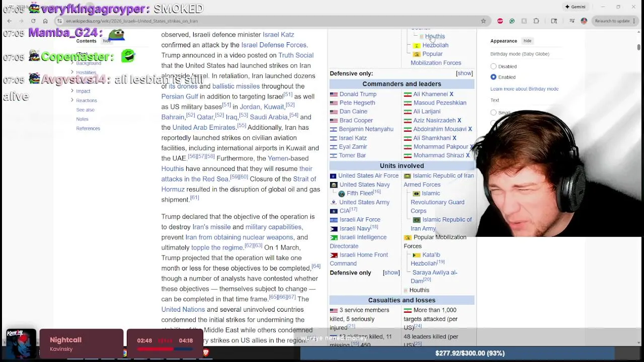Screen dimensions: 644x362
Task: Click the US flag icon beside Dan Caine
Action: tap(334, 112)
